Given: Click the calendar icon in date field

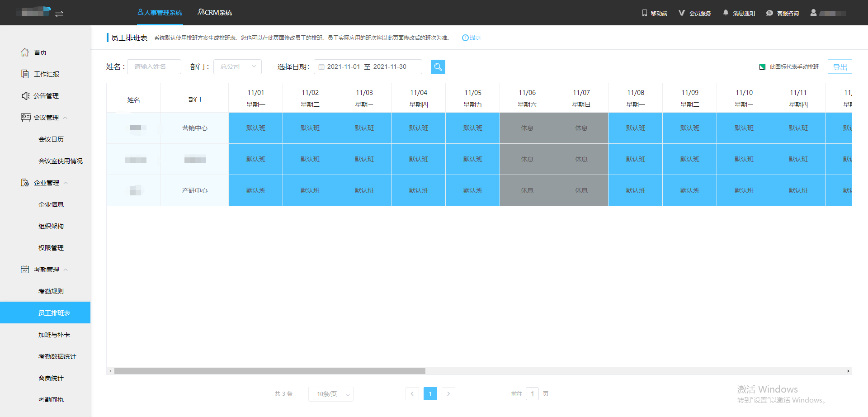Looking at the screenshot, I should tap(321, 67).
